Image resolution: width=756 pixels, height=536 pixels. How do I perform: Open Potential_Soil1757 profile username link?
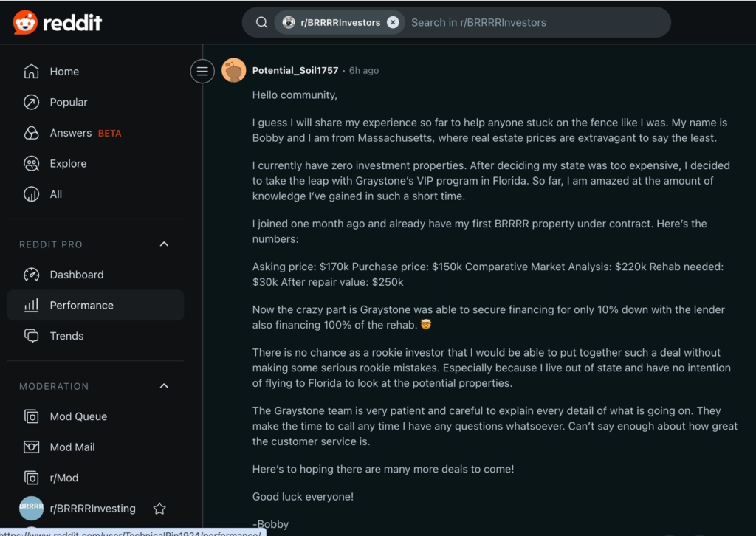295,70
